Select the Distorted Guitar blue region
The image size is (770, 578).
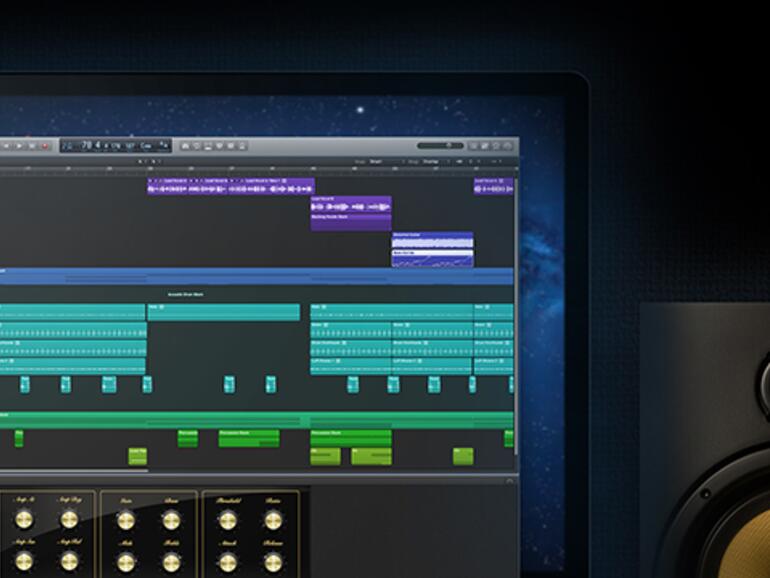tap(433, 241)
